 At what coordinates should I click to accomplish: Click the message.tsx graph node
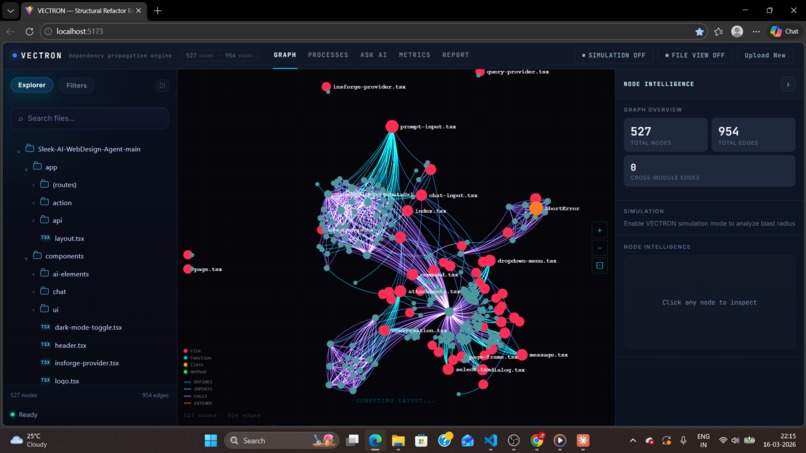point(522,354)
